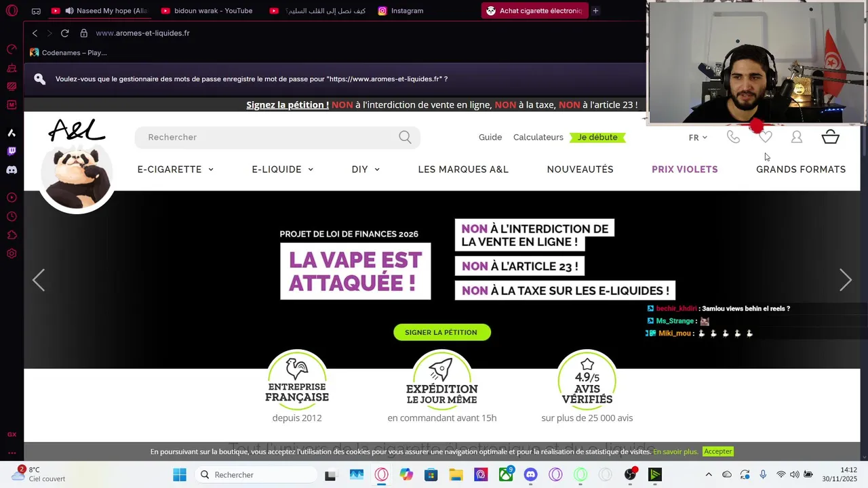This screenshot has width=868, height=488.
Task: Open Settings gear icon in Opera sidebar
Action: click(x=12, y=254)
